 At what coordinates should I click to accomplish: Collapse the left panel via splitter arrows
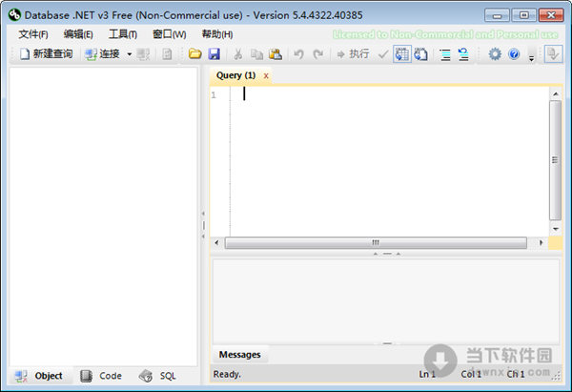[x=203, y=225]
